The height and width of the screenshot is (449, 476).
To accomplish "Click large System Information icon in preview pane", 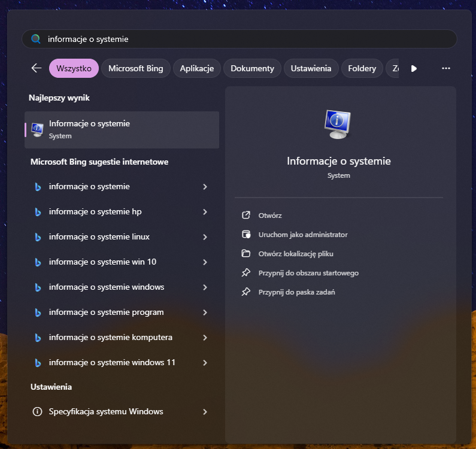I will (x=338, y=124).
